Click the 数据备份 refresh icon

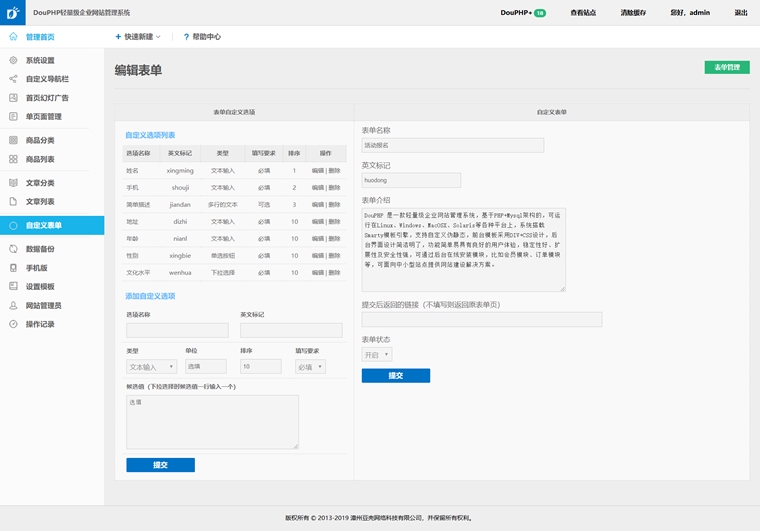click(x=13, y=249)
